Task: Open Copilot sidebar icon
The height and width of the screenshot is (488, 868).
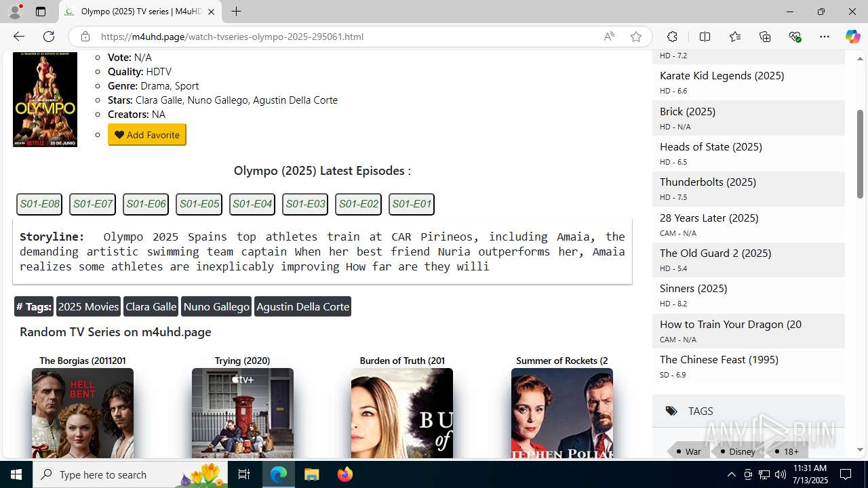Action: click(852, 37)
